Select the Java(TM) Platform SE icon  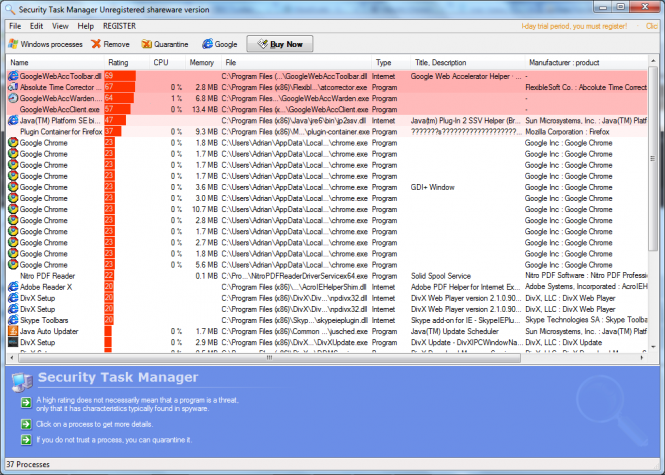coord(13,120)
